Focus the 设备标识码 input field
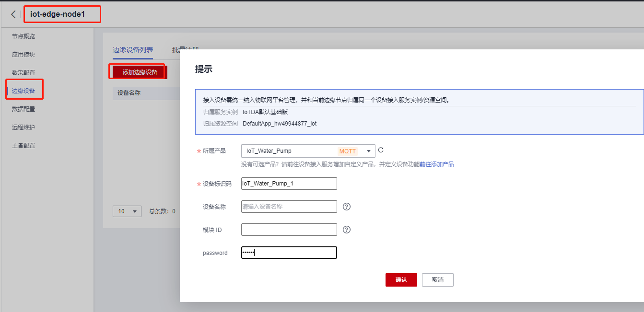 point(289,184)
